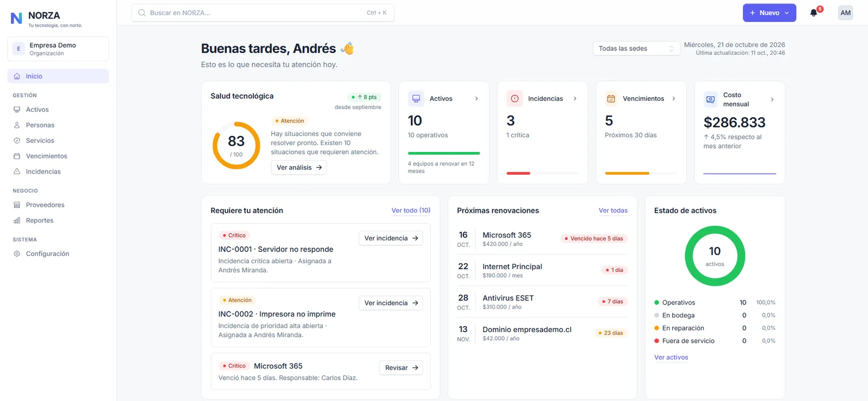868x401 pixels.
Task: Click the red Fuera de servicio dot
Action: [656, 341]
